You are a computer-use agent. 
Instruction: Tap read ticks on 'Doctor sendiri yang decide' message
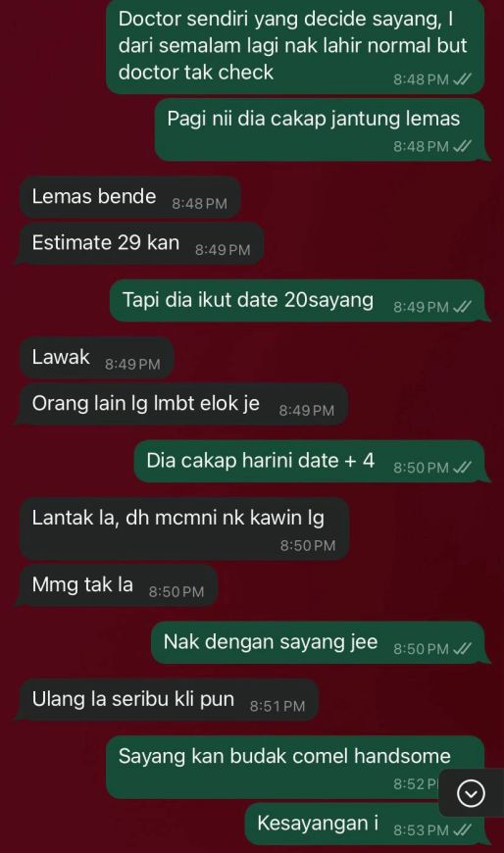click(x=462, y=79)
